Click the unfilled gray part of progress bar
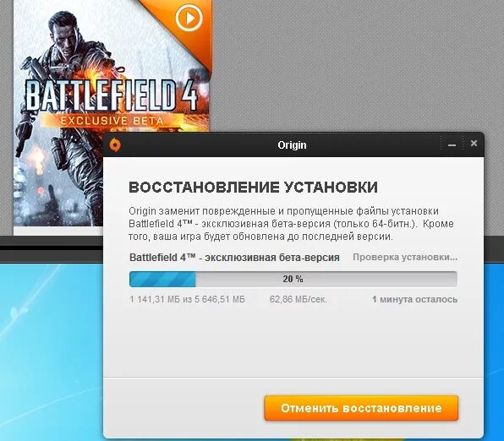This screenshot has height=441, width=504. [326, 279]
